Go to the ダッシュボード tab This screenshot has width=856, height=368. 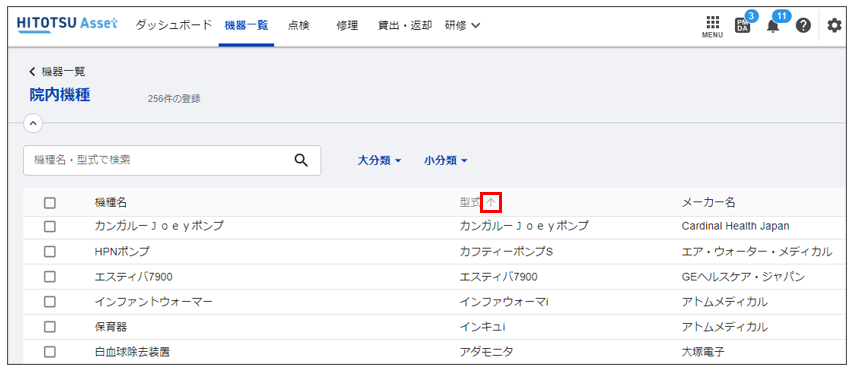click(x=173, y=25)
